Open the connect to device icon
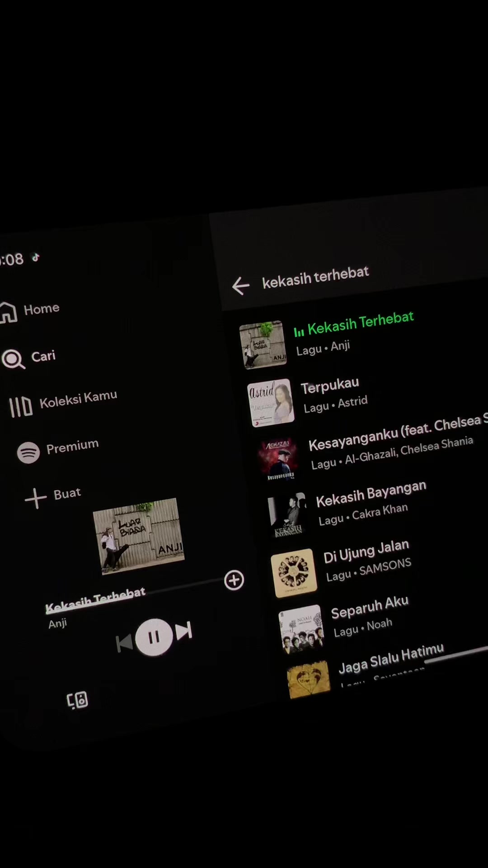This screenshot has height=868, width=488. 77,700
